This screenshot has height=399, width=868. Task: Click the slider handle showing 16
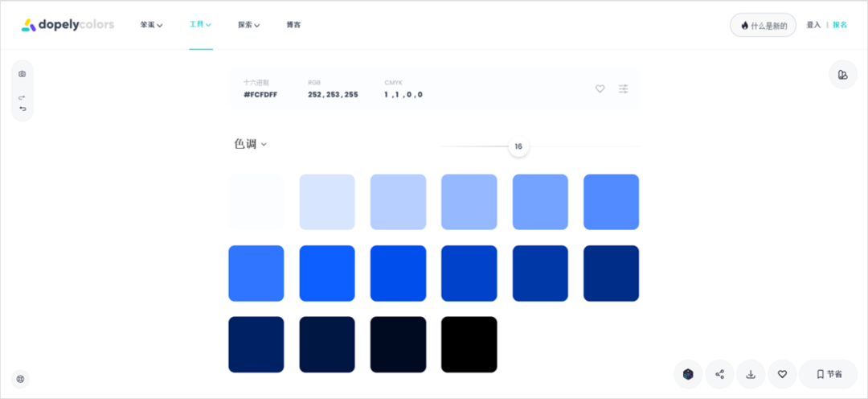(x=518, y=147)
